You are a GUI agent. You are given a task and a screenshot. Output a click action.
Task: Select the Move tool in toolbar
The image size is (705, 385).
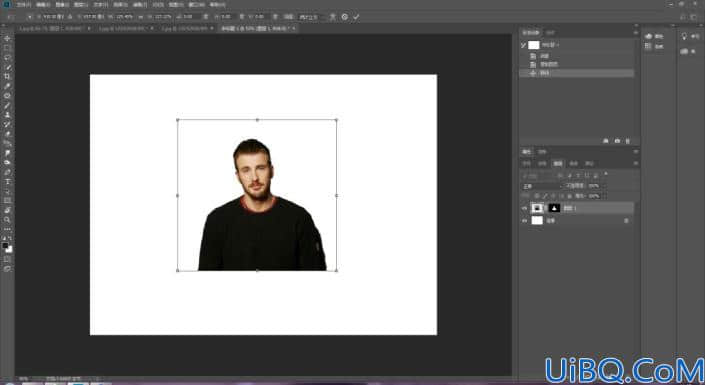click(7, 39)
